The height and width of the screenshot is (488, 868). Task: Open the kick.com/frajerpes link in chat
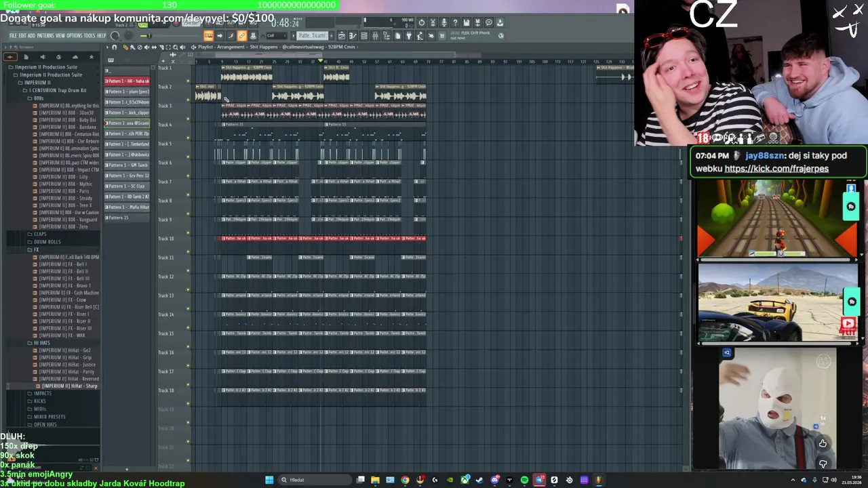(x=776, y=169)
